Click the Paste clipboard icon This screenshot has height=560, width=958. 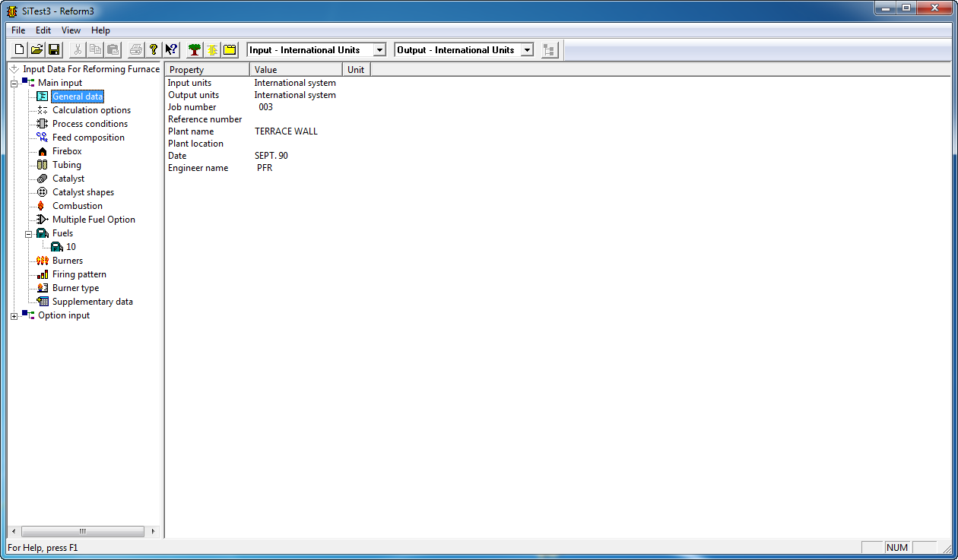pyautogui.click(x=113, y=50)
